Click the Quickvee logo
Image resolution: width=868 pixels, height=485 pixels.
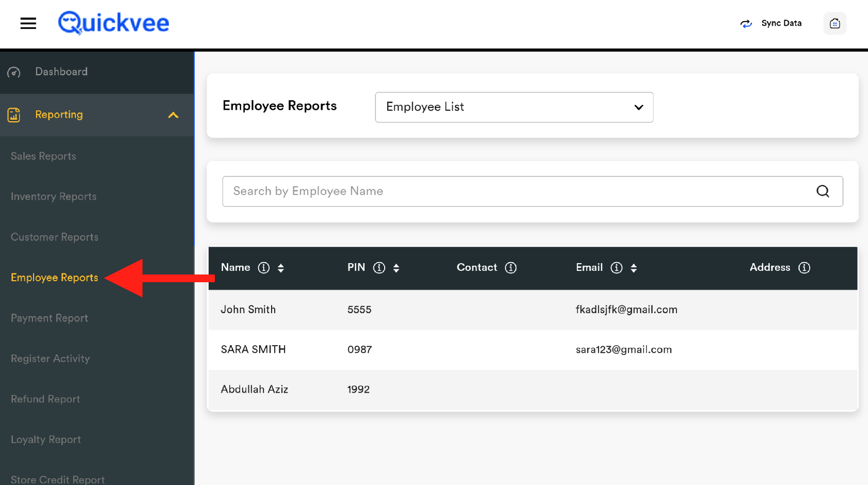tap(114, 23)
